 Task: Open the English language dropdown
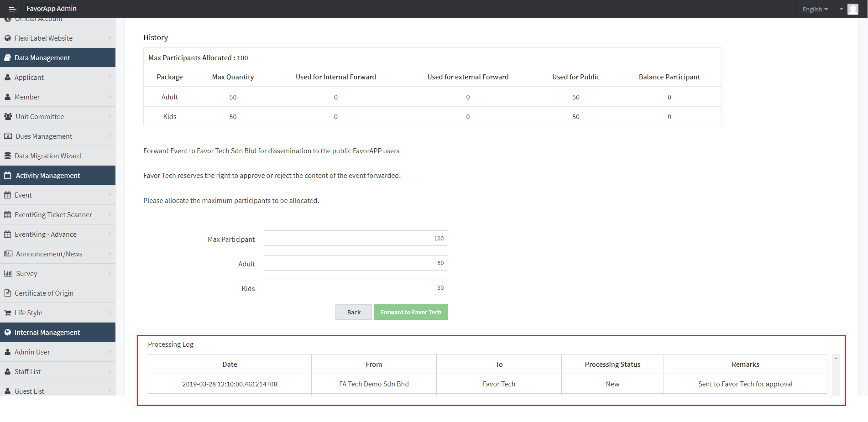click(815, 9)
